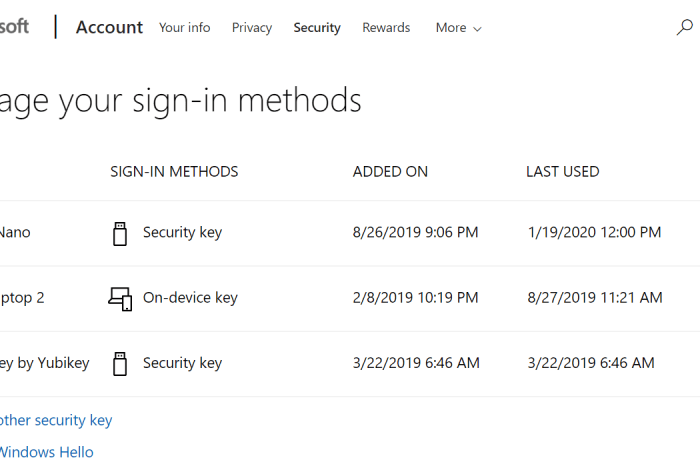700x476 pixels.
Task: Expand the More dropdown menu
Action: click(x=458, y=28)
